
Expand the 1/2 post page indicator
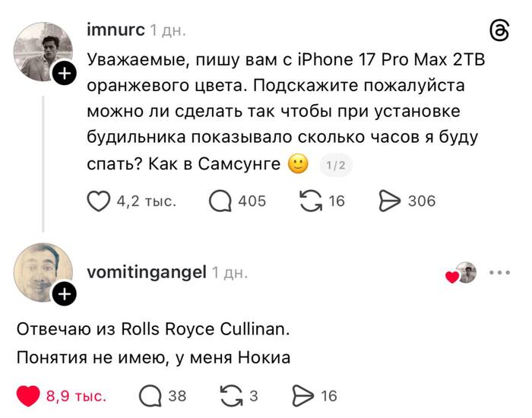point(334,166)
